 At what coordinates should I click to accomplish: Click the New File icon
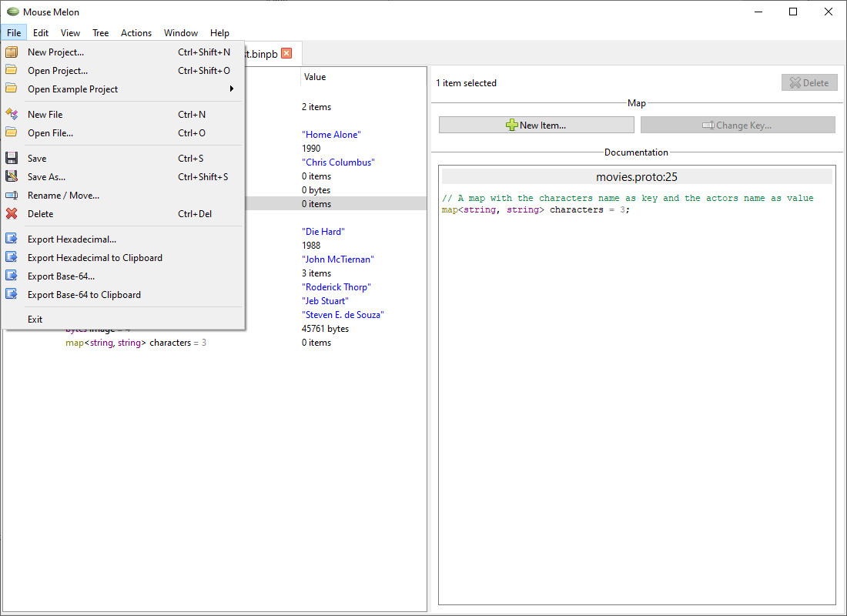tap(12, 114)
